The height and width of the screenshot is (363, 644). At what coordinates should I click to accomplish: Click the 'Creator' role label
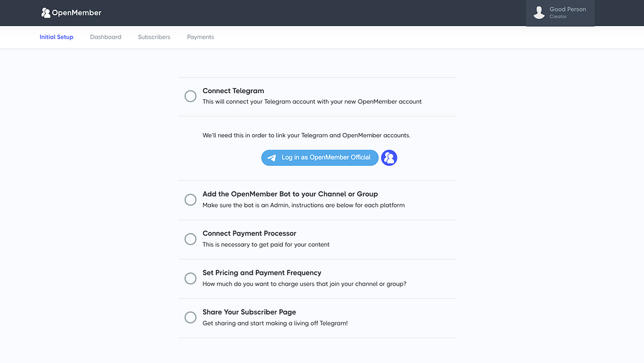558,17
